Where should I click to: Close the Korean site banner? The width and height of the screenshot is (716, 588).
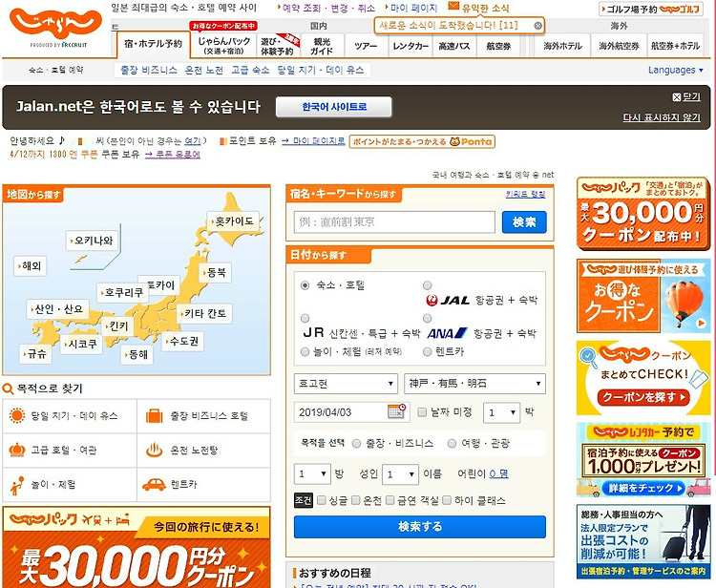tap(686, 96)
